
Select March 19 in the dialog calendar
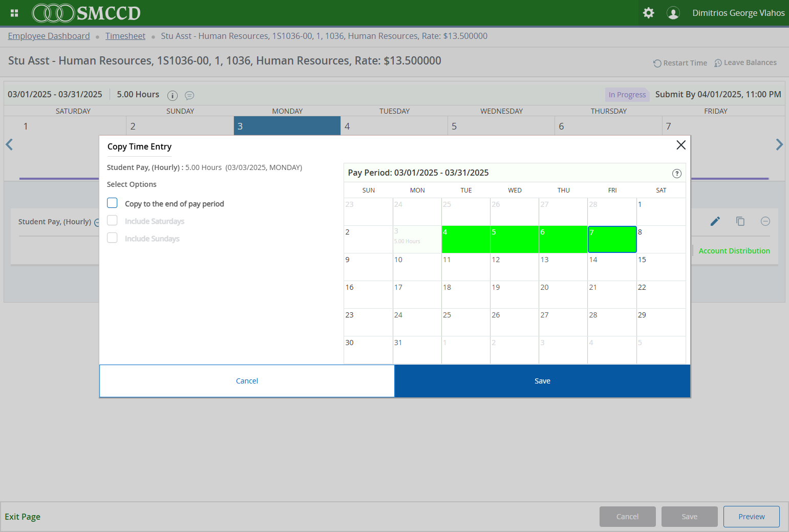click(515, 294)
